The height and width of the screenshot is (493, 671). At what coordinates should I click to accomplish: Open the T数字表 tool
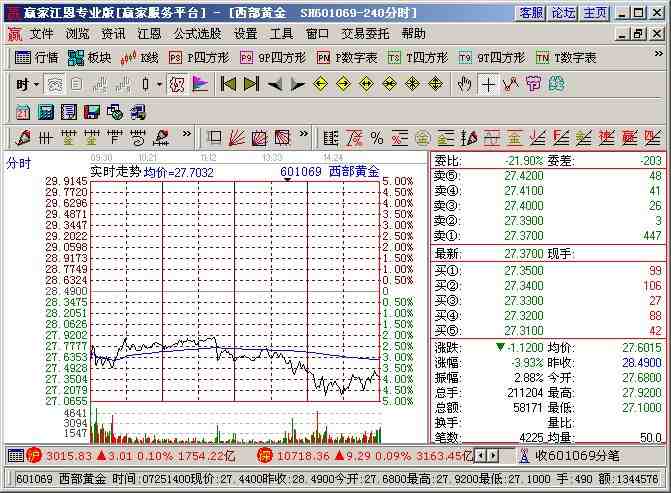pos(566,57)
